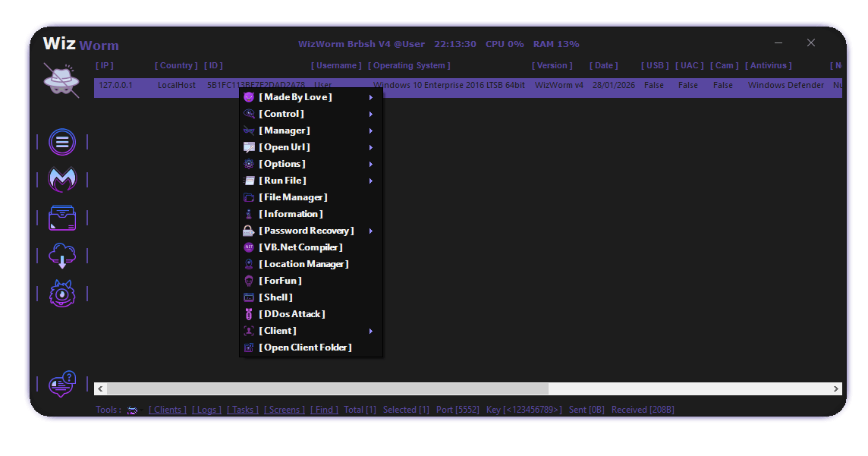Click the tools icon in status bar
The height and width of the screenshot is (456, 868).
pyautogui.click(x=134, y=410)
